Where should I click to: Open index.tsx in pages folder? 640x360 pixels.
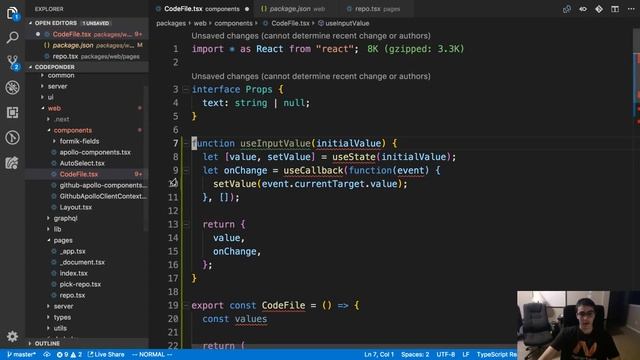(x=73, y=273)
